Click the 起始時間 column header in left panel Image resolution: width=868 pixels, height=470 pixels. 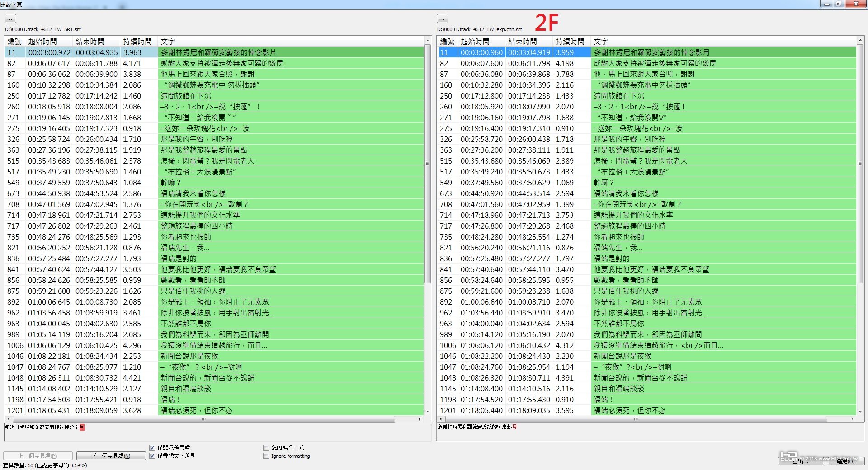tap(49, 42)
